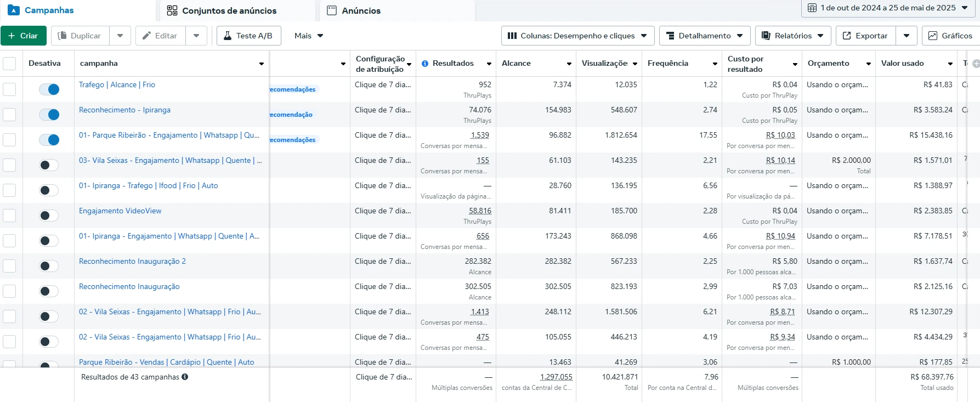Check the Reconhecimento Inauguração 2 row checkbox
This screenshot has height=402, width=980.
(x=9, y=266)
